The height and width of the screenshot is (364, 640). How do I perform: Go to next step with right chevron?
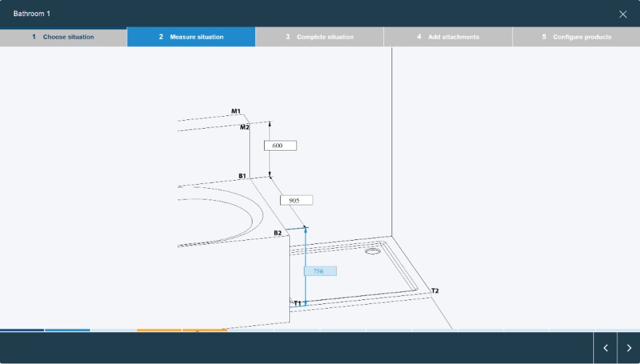(629, 348)
